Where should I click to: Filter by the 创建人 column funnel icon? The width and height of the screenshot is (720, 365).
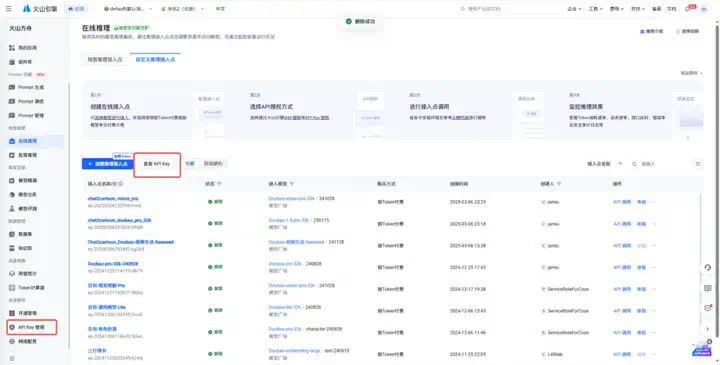coord(559,184)
